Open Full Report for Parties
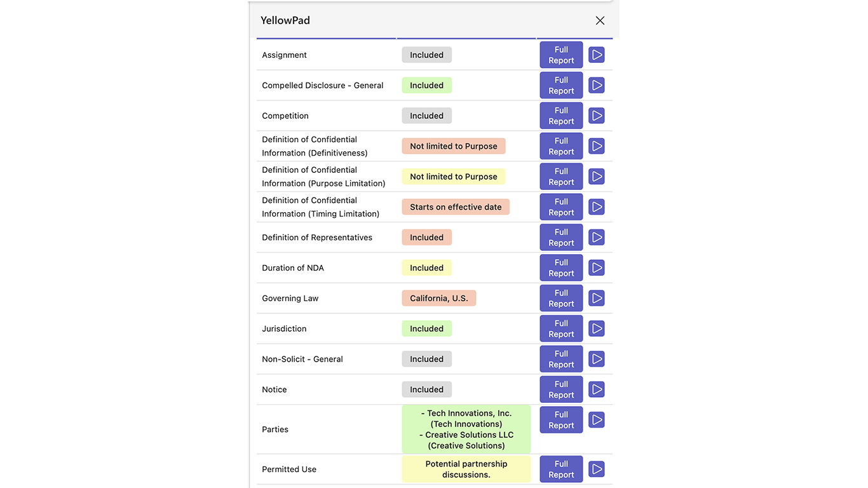The height and width of the screenshot is (488, 868). pos(561,420)
